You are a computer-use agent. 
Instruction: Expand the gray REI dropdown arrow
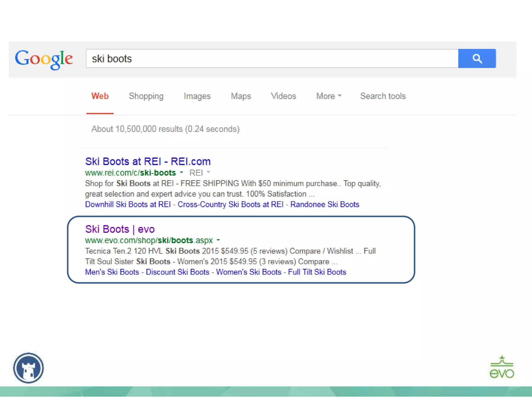pos(208,172)
